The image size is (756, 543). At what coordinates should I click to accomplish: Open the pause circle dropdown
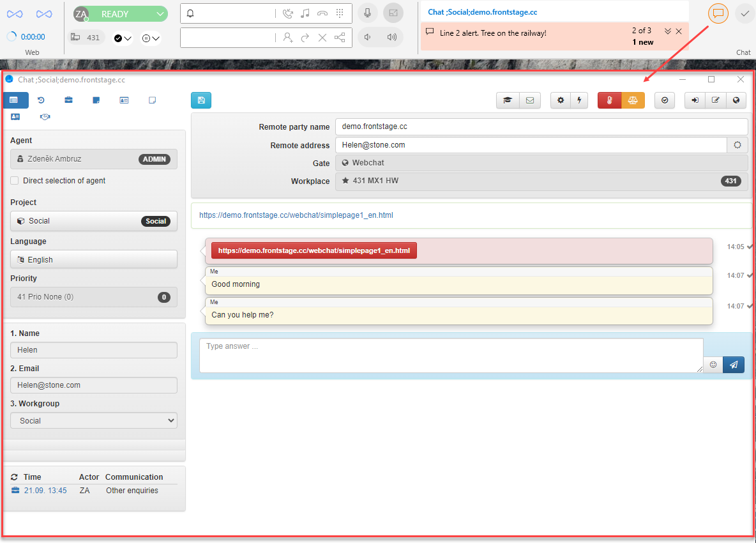click(x=151, y=38)
